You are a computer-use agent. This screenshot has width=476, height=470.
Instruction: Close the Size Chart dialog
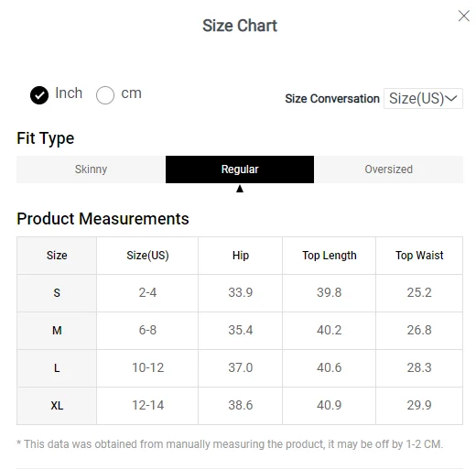click(x=463, y=16)
